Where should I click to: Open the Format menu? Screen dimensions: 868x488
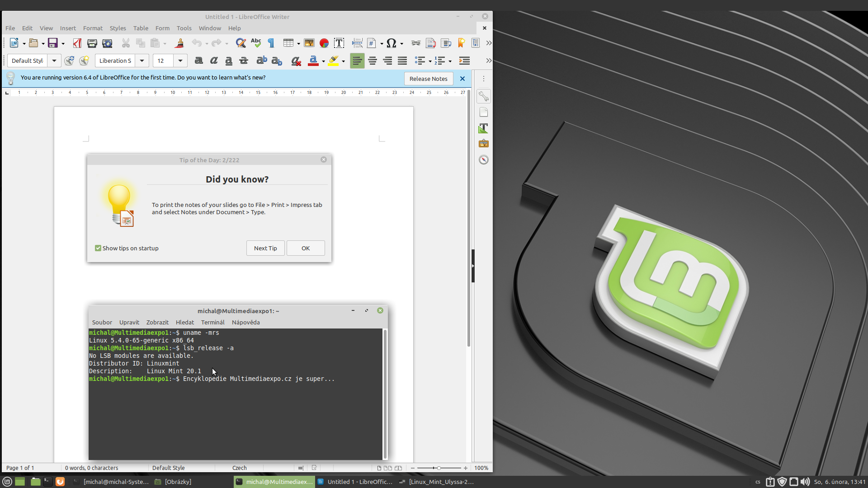tap(93, 28)
